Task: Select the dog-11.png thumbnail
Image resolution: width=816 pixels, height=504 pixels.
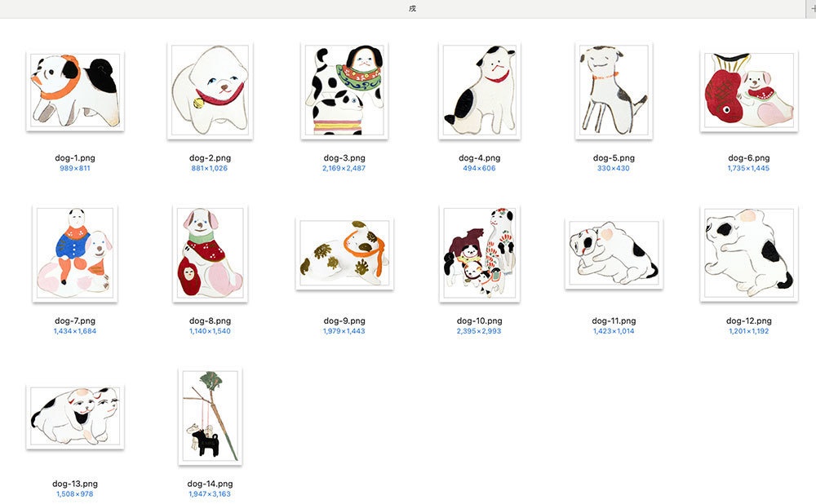Action: click(614, 254)
